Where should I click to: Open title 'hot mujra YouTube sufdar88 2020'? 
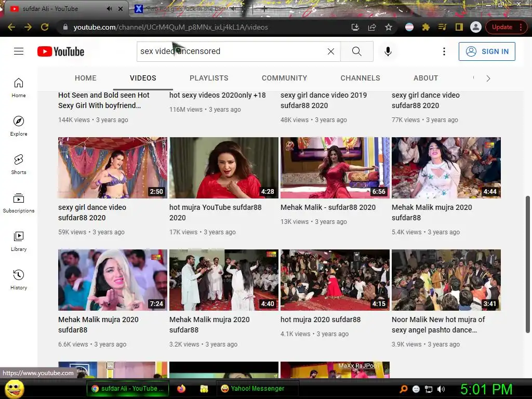tap(216, 212)
